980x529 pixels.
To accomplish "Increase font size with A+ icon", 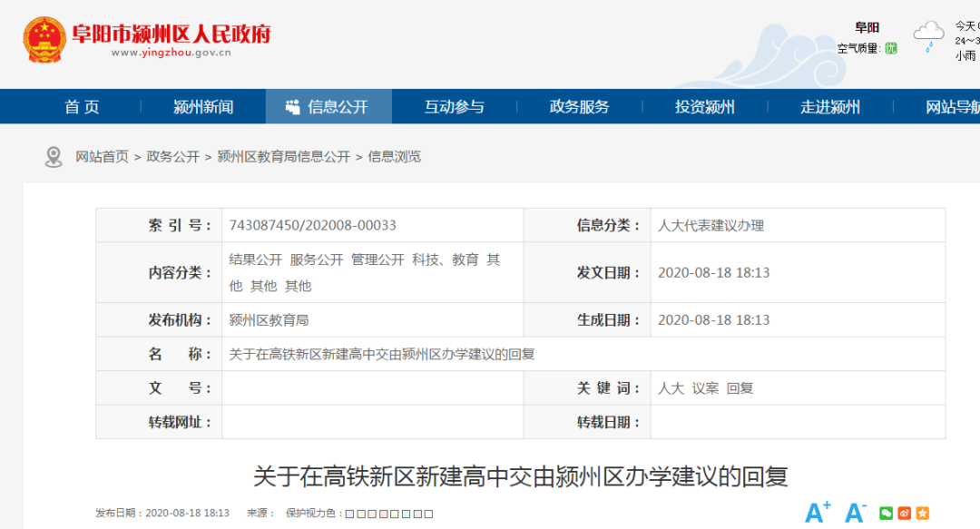I will 818,513.
